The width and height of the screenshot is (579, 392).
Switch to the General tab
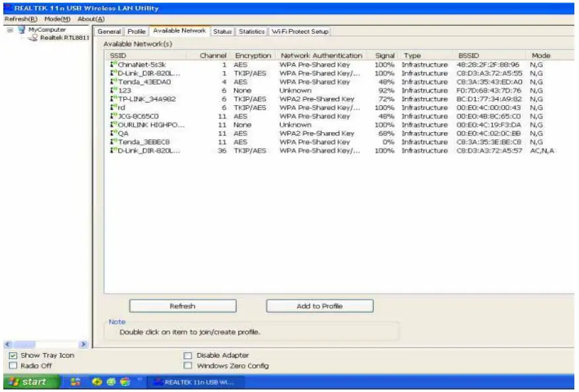click(109, 32)
